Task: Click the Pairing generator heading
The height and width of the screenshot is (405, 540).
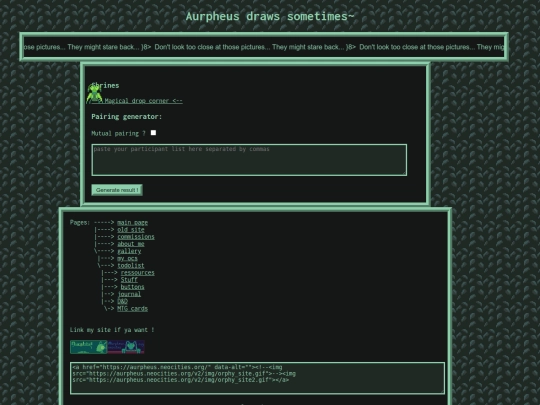Action: pos(126,117)
